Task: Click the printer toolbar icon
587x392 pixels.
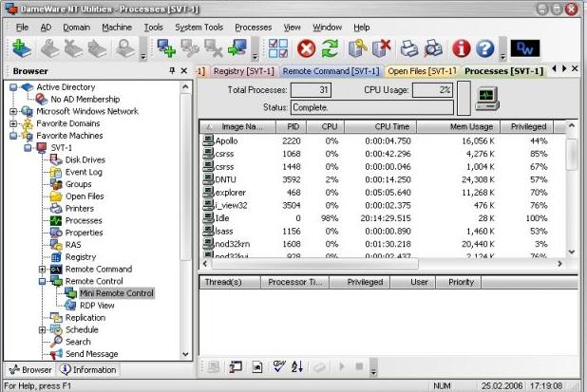Action: click(x=409, y=48)
